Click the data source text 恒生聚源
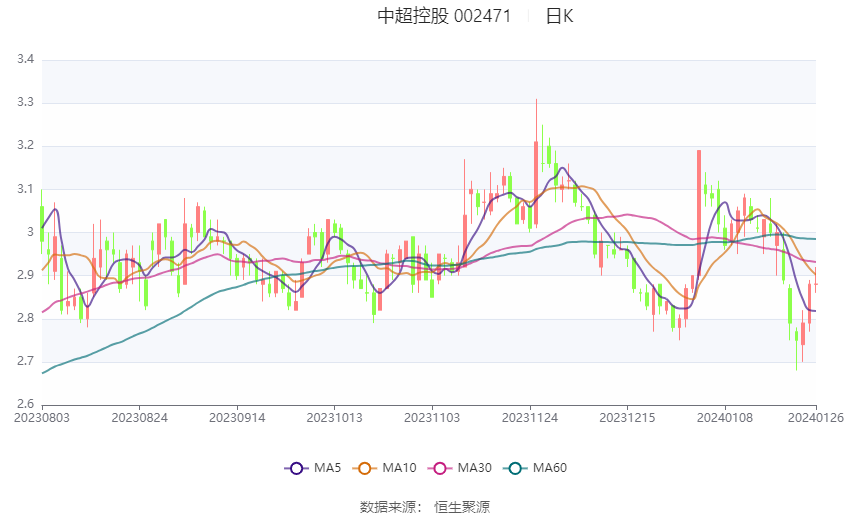The width and height of the screenshot is (850, 517). pos(462,507)
